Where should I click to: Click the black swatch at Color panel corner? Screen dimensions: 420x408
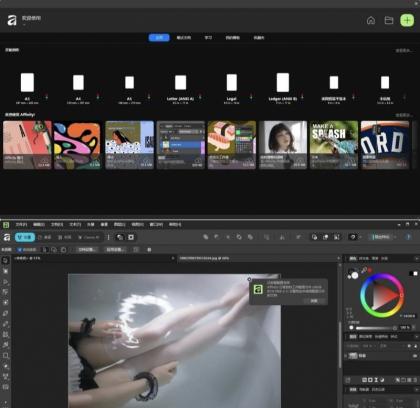tap(411, 274)
